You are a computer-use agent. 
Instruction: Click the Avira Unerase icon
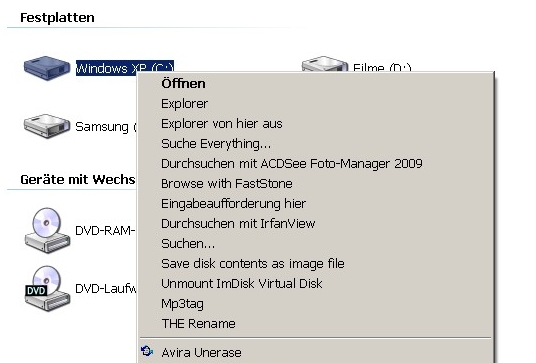[147, 351]
